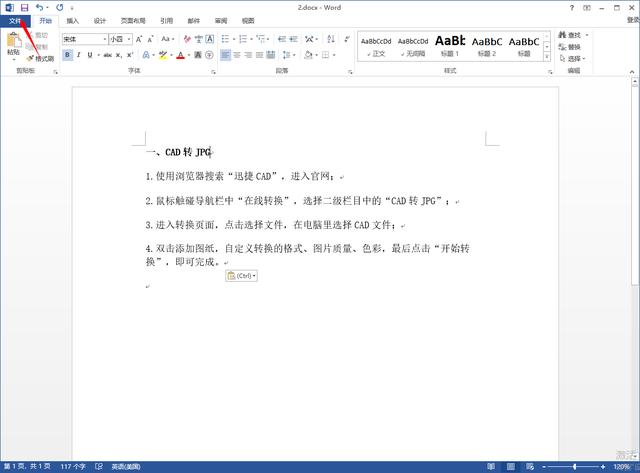Click the Save icon in quick access toolbar
Viewport: 640px width, 473px height.
[24, 7]
